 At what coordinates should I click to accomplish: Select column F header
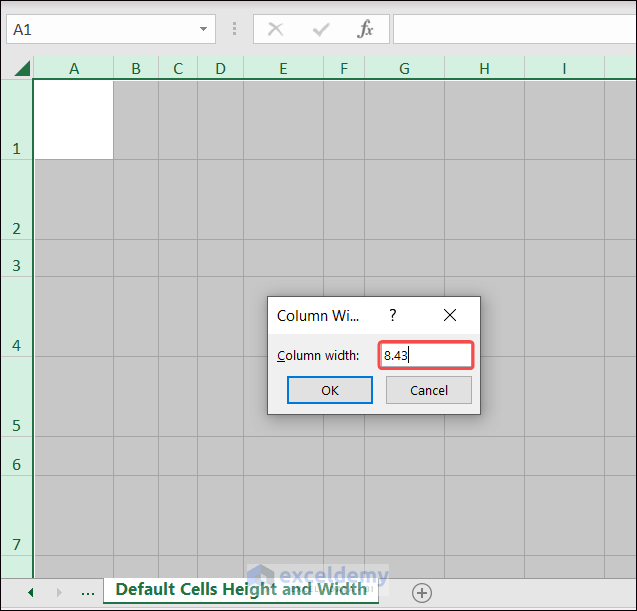tap(344, 68)
